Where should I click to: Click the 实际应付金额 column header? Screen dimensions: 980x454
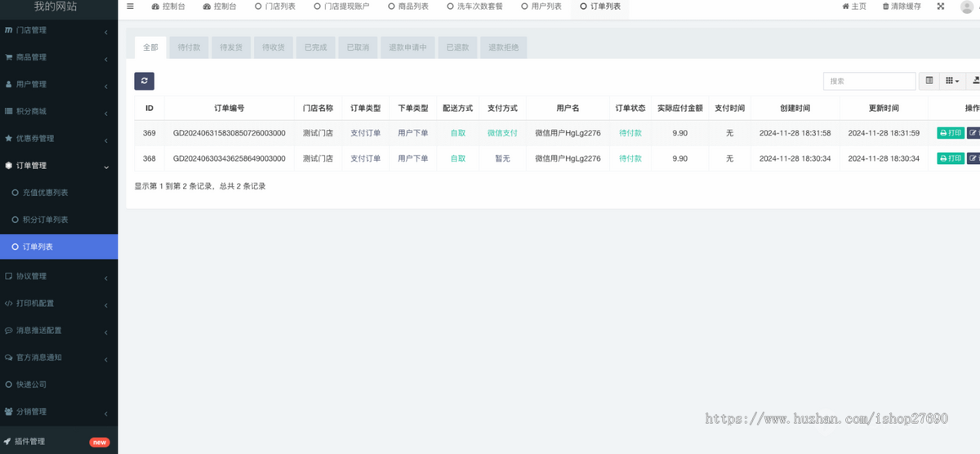(679, 108)
